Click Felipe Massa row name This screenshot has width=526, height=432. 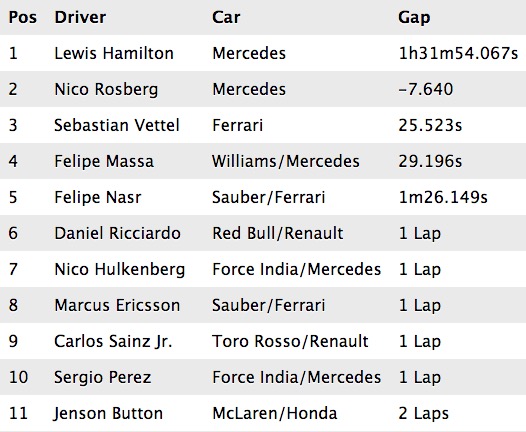[x=104, y=162]
